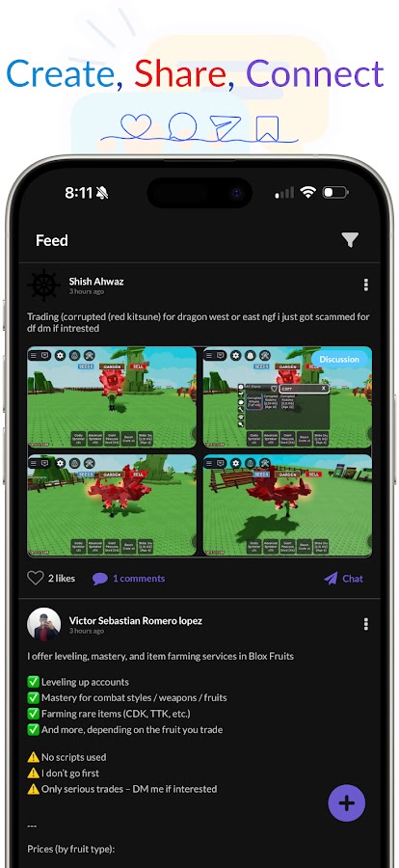
Task: Tap the 2 likes count
Action: tap(62, 579)
